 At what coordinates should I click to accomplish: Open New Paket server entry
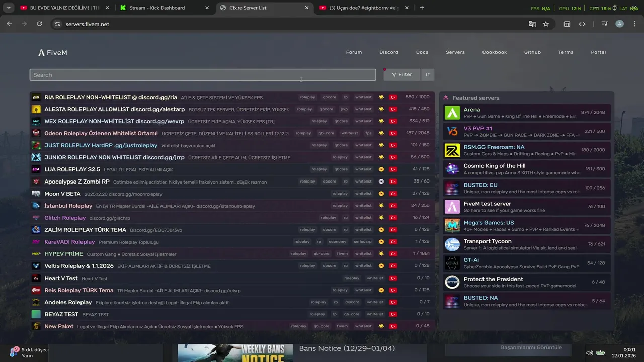click(232, 326)
